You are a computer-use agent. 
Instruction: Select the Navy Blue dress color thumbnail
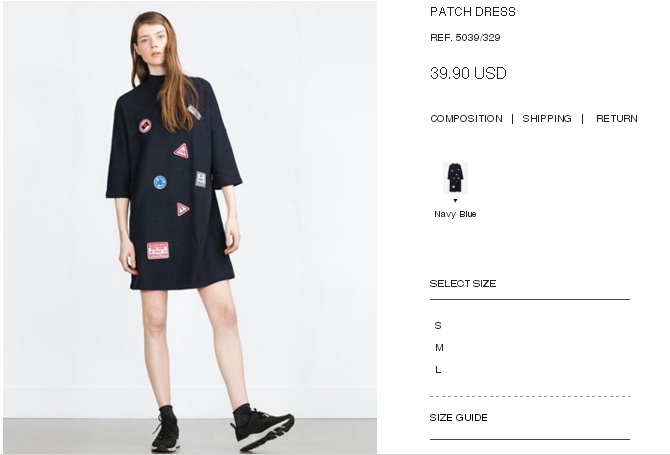pyautogui.click(x=455, y=177)
